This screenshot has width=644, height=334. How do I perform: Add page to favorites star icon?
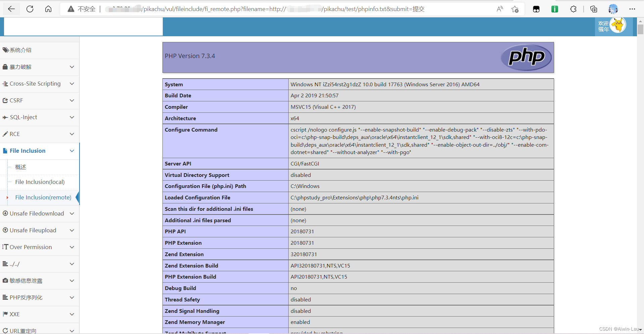coord(515,9)
